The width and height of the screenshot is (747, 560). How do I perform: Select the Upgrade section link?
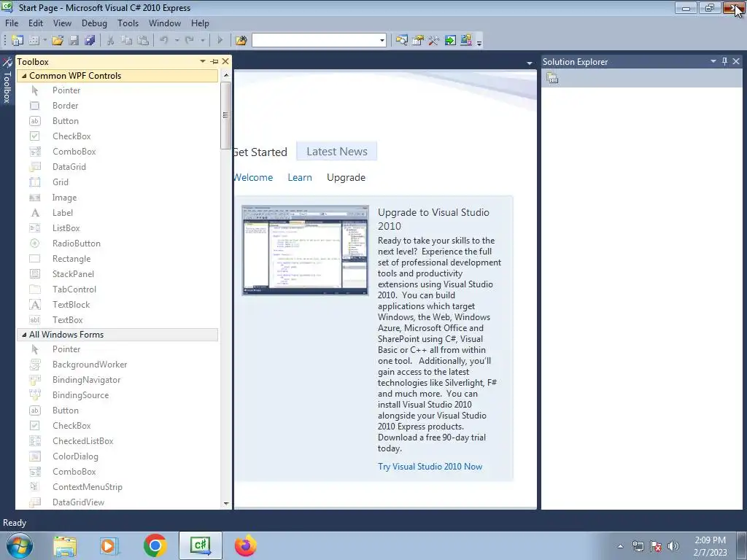tap(346, 178)
